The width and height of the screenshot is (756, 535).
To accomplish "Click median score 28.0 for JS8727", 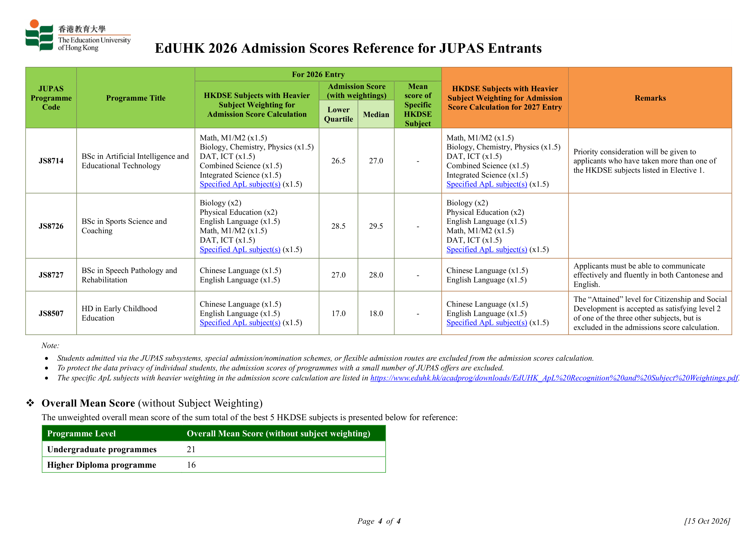I will tap(376, 275).
